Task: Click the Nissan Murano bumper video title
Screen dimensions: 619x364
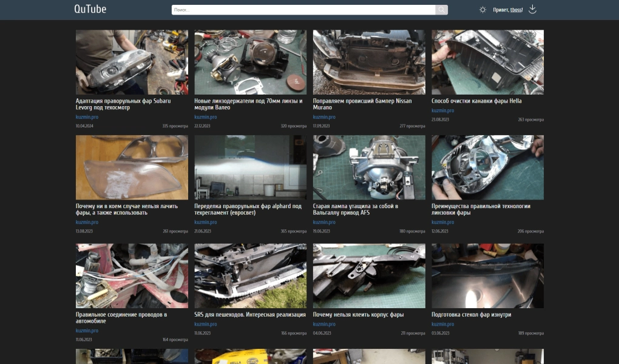Action: point(362,104)
